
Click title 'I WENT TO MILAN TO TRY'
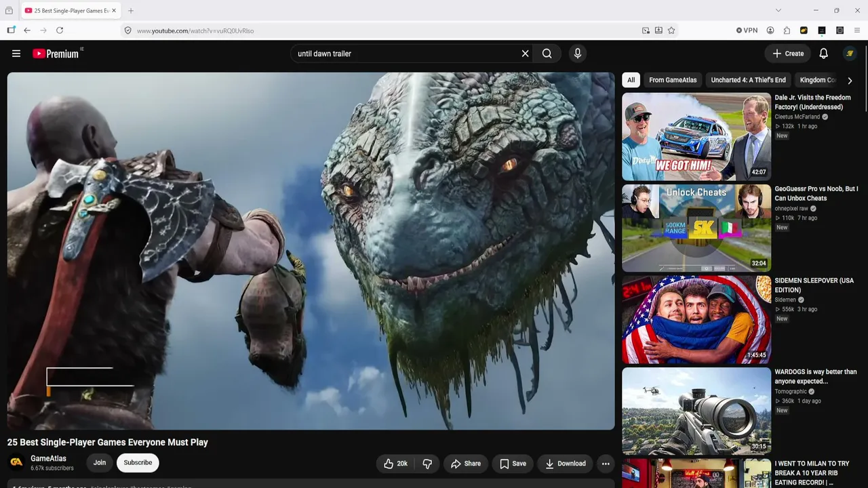(x=812, y=473)
